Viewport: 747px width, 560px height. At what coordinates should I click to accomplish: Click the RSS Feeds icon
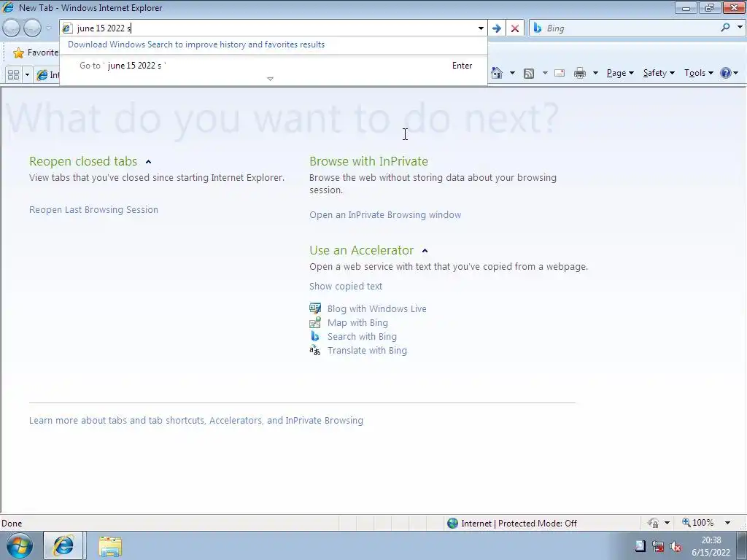coord(529,73)
